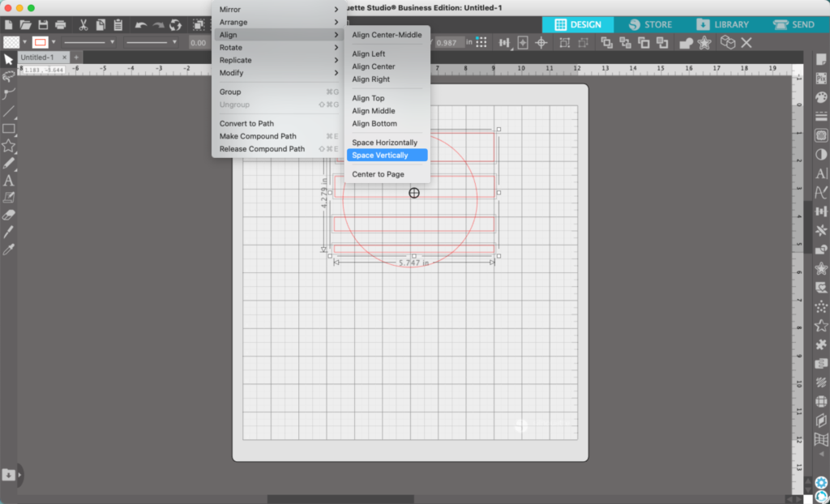The height and width of the screenshot is (504, 830).
Task: Switch to the DESIGN tab
Action: click(x=577, y=24)
